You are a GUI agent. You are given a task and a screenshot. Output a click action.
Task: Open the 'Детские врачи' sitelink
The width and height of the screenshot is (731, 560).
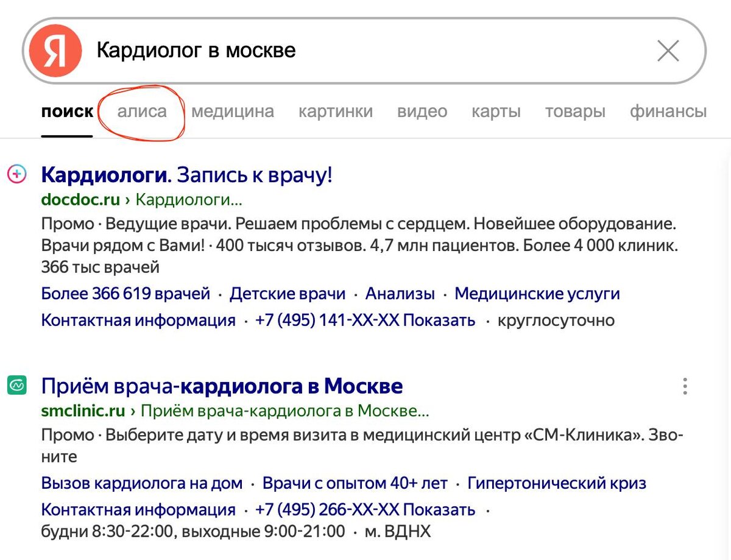288,294
